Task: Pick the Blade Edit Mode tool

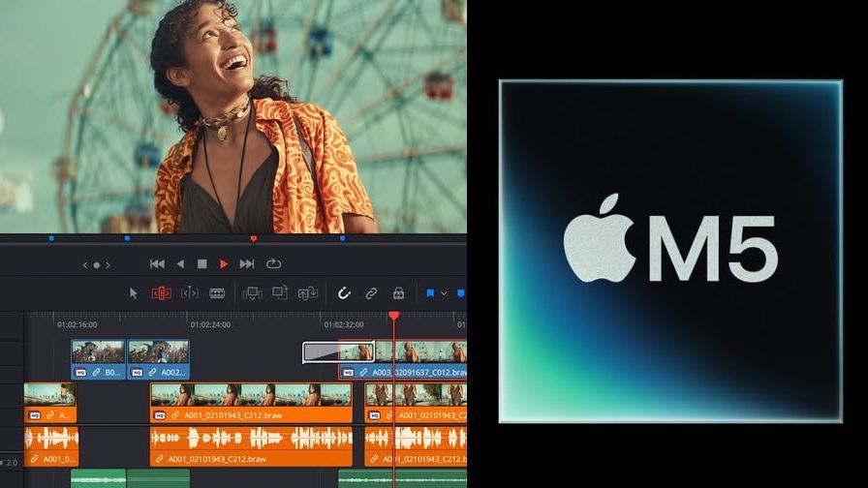Action: click(x=217, y=293)
